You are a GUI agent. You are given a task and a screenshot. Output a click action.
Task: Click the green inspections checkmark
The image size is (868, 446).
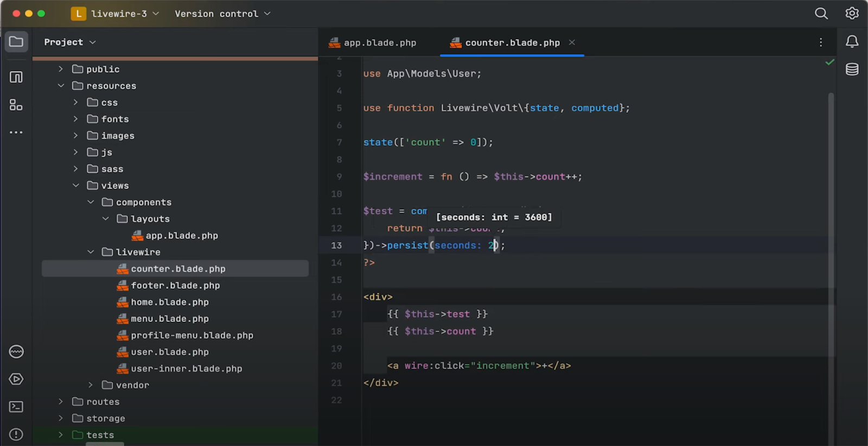point(829,62)
